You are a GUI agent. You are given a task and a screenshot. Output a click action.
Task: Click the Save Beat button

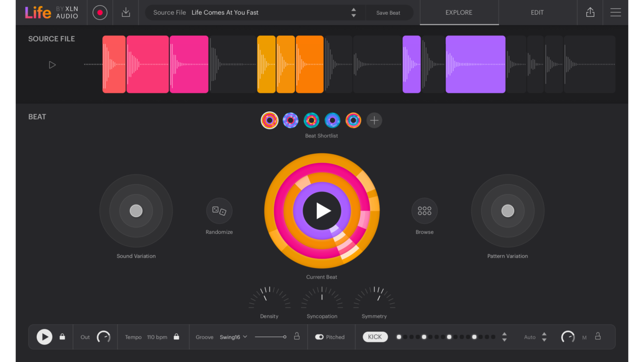tap(388, 13)
